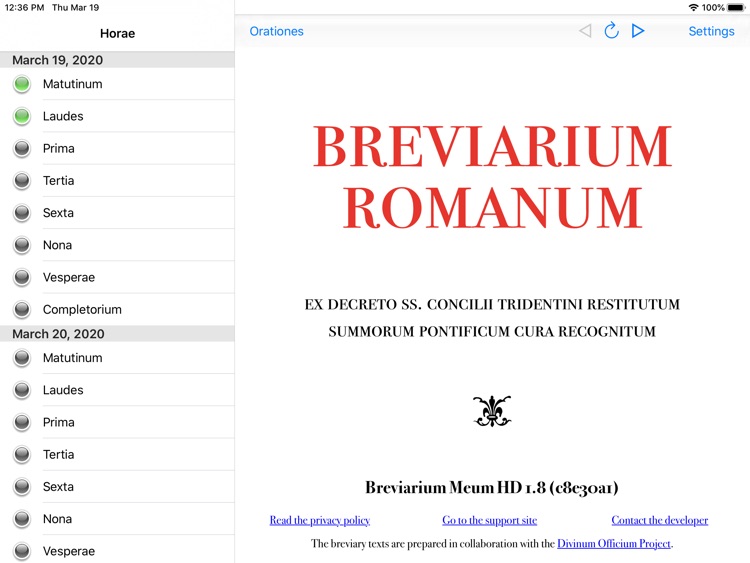Tap the Breviarium Meum HD 1.8 version text
The height and width of the screenshot is (563, 750).
point(492,487)
